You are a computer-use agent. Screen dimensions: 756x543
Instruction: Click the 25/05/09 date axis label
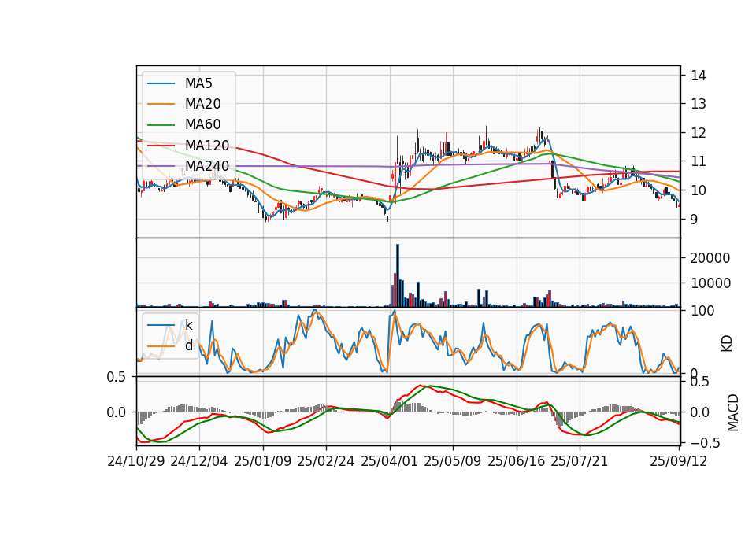(x=453, y=461)
